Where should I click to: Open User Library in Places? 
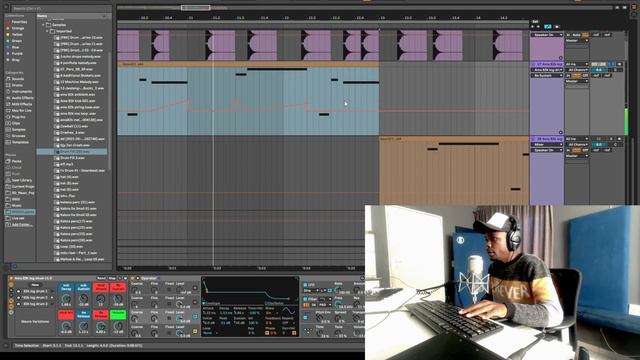[x=19, y=180]
